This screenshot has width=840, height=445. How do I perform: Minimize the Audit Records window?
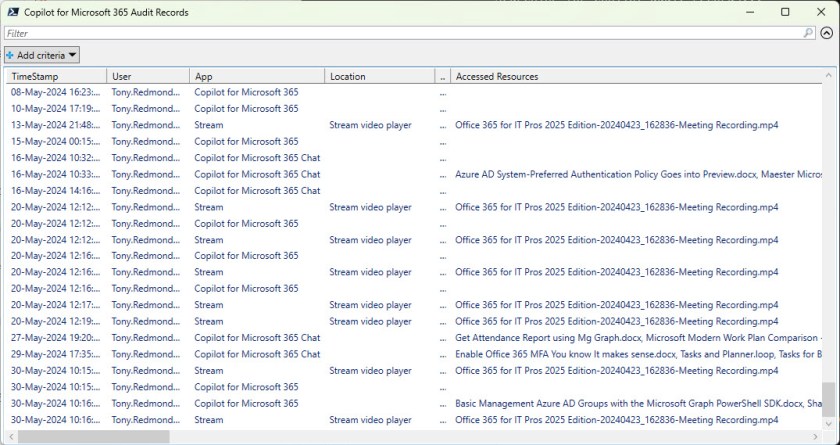[x=749, y=12]
